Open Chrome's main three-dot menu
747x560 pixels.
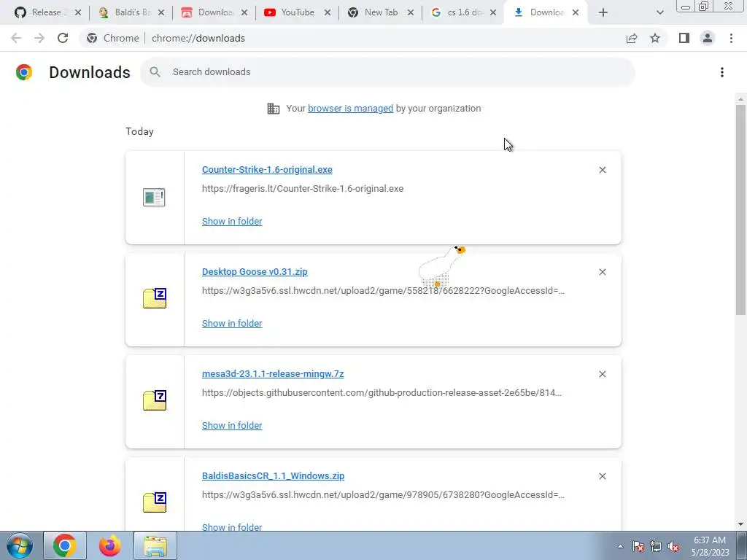point(731,38)
